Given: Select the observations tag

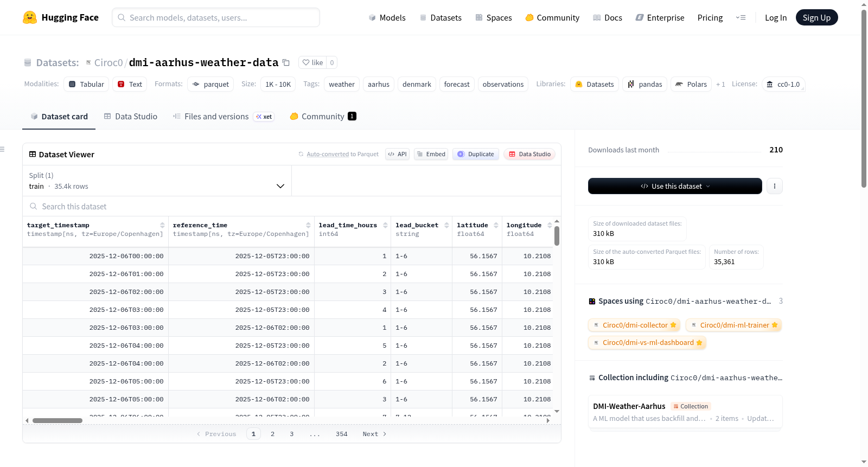Looking at the screenshot, I should coord(503,84).
